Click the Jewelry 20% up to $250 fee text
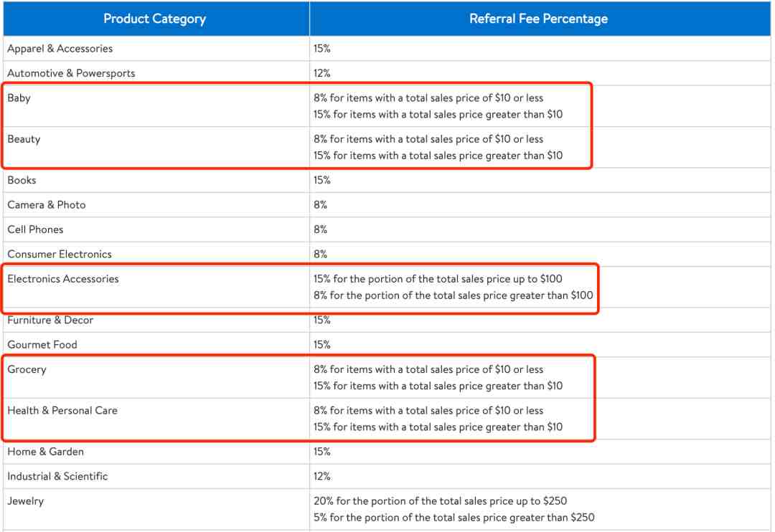This screenshot has width=775, height=532. click(x=440, y=501)
